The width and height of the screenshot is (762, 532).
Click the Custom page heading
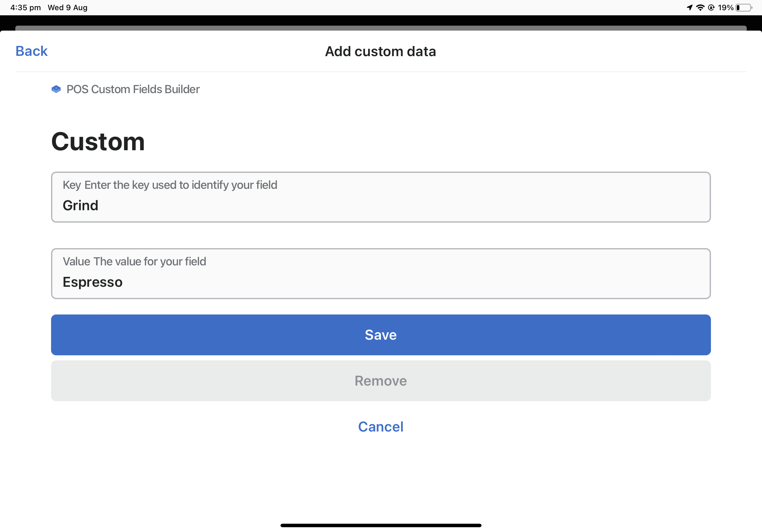point(98,142)
